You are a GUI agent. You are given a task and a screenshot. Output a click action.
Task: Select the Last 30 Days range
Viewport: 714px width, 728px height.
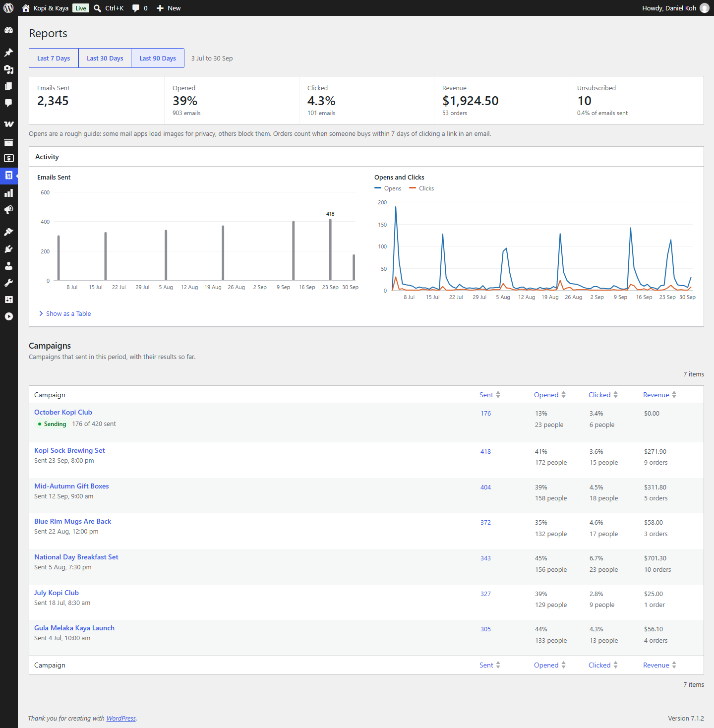point(105,58)
